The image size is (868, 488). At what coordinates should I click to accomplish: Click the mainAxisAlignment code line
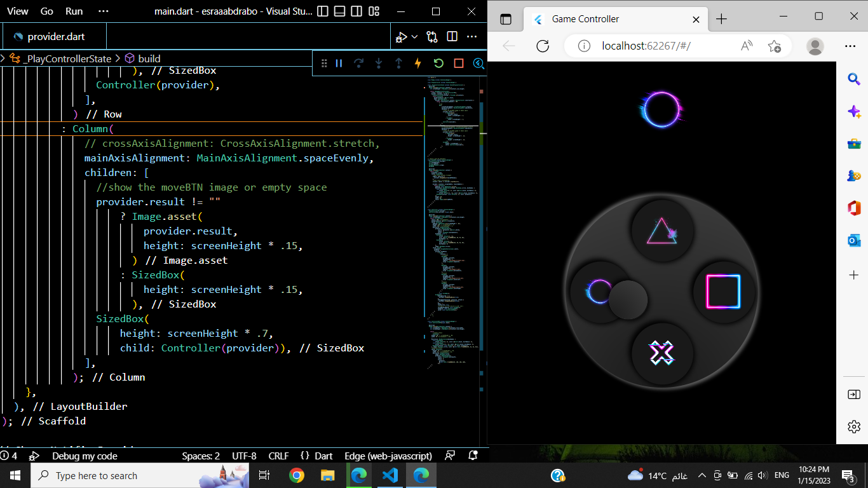[229, 158]
